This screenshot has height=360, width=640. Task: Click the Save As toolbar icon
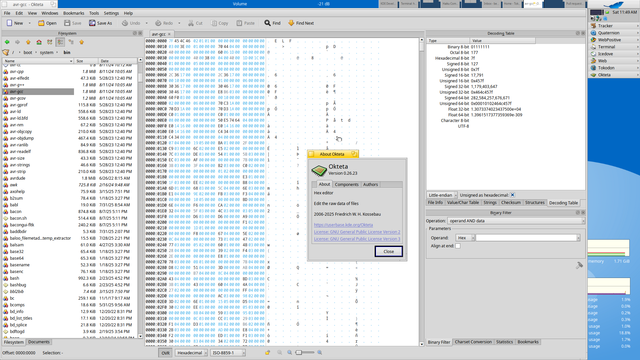(92, 23)
